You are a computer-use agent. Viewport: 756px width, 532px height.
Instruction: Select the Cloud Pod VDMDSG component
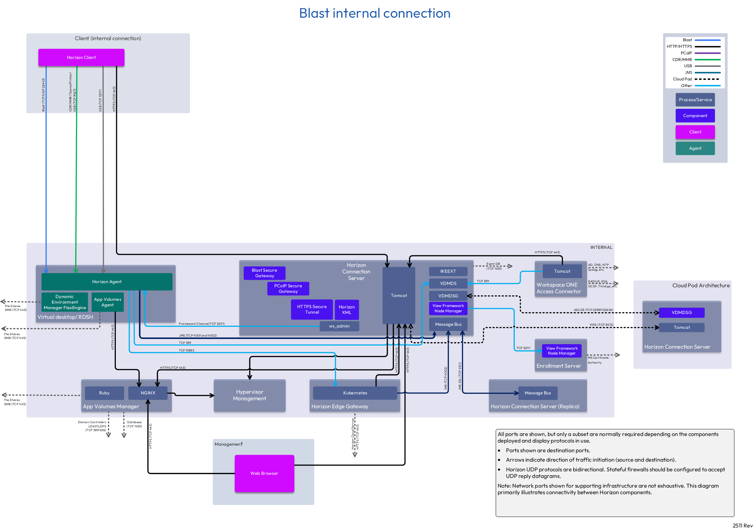[x=681, y=312]
